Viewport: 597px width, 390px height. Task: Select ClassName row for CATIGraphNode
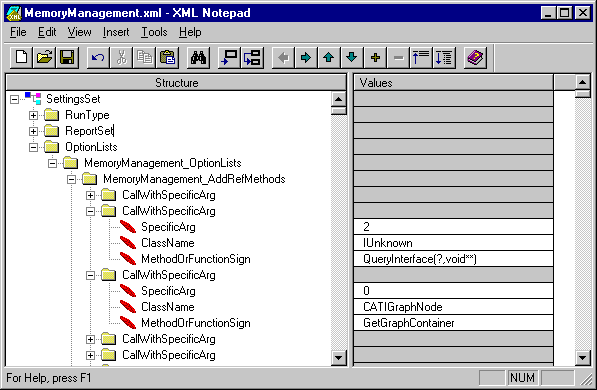coord(168,307)
